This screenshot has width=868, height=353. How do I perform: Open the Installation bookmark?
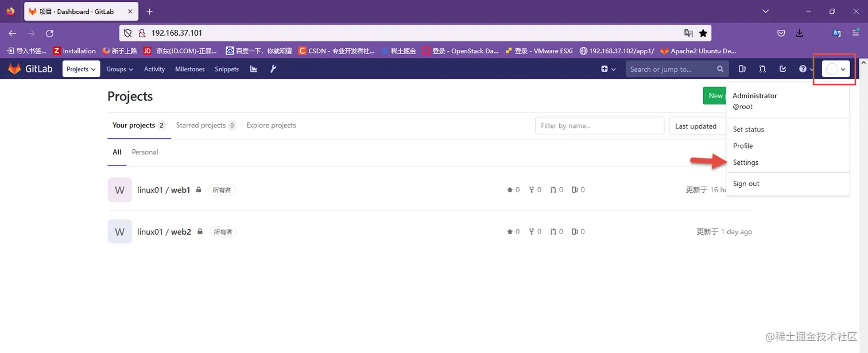coord(74,51)
